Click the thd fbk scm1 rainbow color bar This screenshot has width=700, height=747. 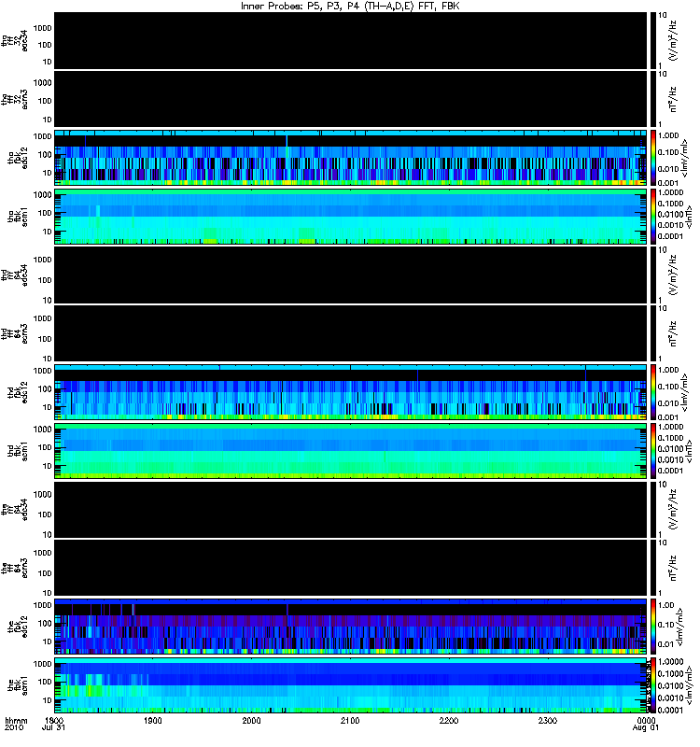[653, 451]
